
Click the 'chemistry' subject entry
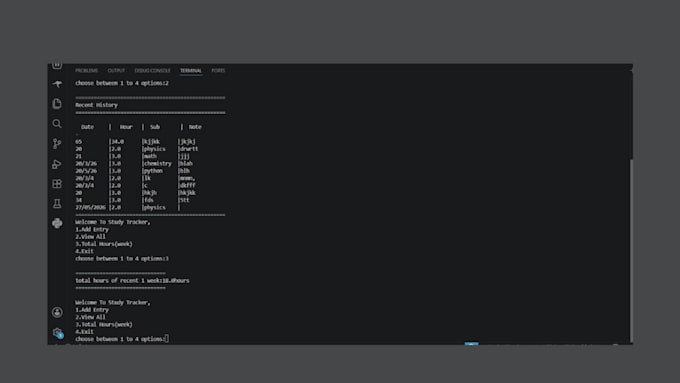pos(157,164)
